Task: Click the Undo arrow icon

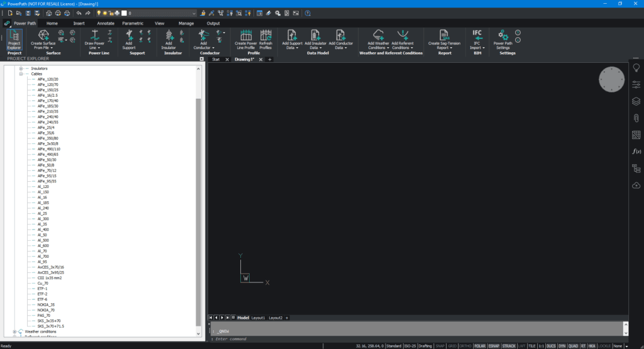Action: point(79,13)
